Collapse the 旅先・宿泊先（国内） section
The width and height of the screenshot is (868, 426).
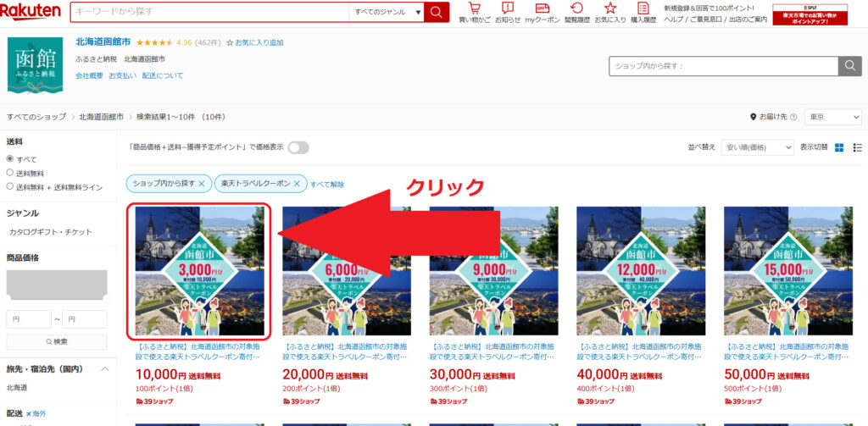tap(104, 369)
